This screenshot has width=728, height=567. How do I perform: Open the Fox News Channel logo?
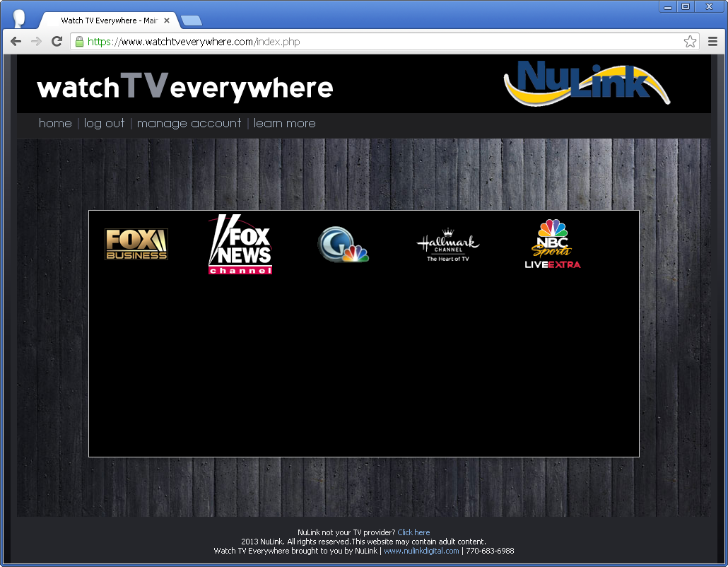(240, 244)
